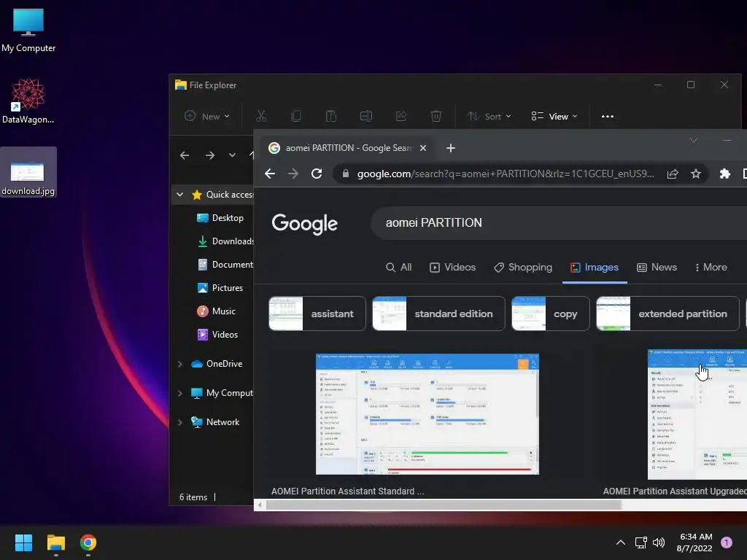747x560 pixels.
Task: Open the See more three-dots menu in File Explorer
Action: click(608, 116)
